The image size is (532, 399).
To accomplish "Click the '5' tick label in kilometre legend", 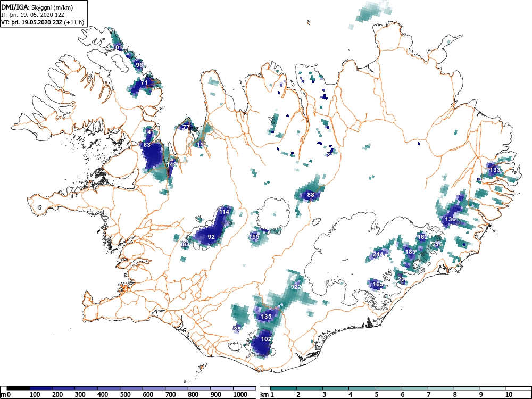I will point(376,395).
